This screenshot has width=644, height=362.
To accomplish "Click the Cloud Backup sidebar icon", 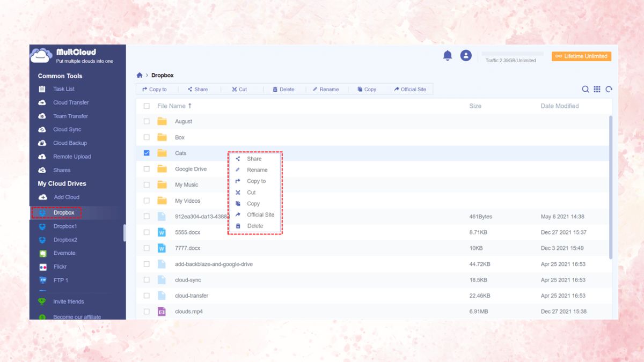I will click(x=42, y=143).
